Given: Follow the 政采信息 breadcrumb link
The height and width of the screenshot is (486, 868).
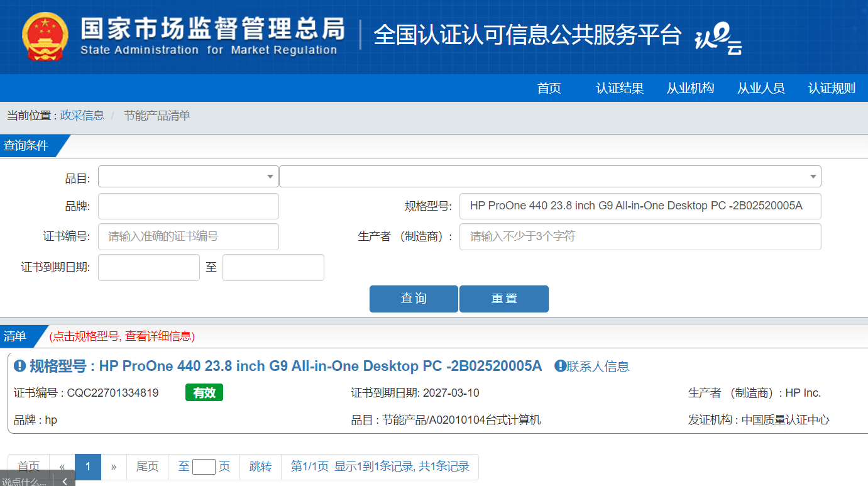Looking at the screenshot, I should 82,116.
